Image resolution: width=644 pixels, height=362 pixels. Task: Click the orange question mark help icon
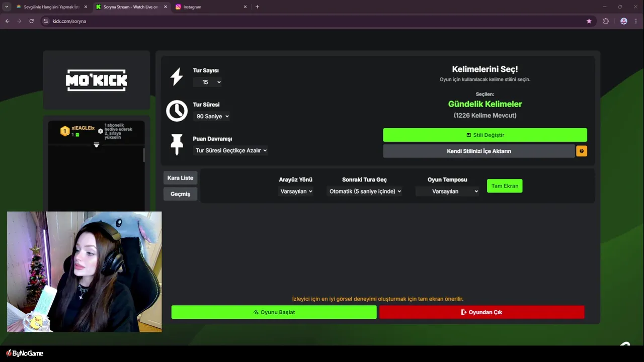582,151
